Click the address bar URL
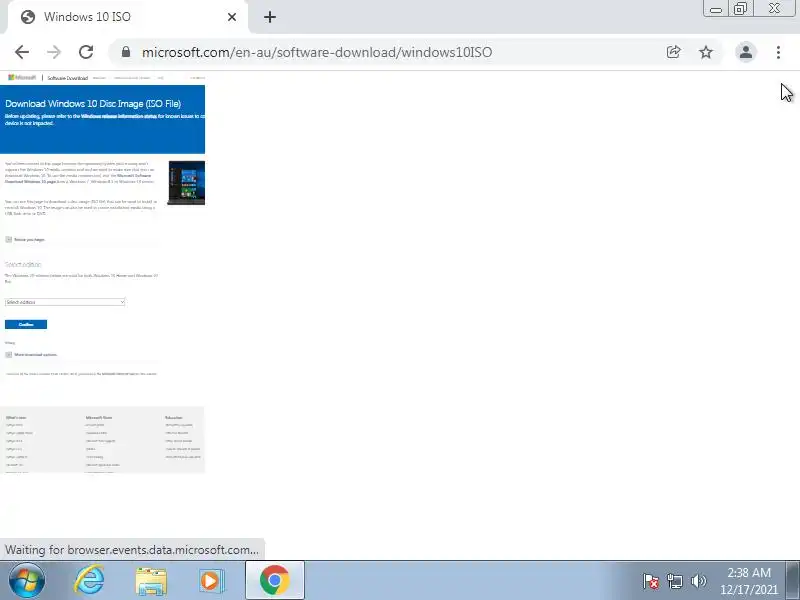This screenshot has height=600, width=800. tap(317, 52)
